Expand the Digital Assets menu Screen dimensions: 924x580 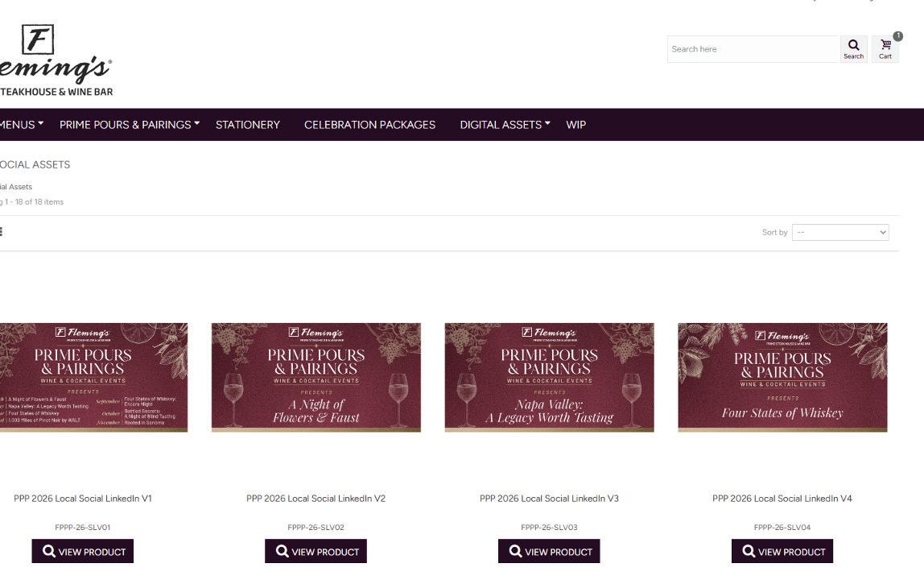pos(505,125)
